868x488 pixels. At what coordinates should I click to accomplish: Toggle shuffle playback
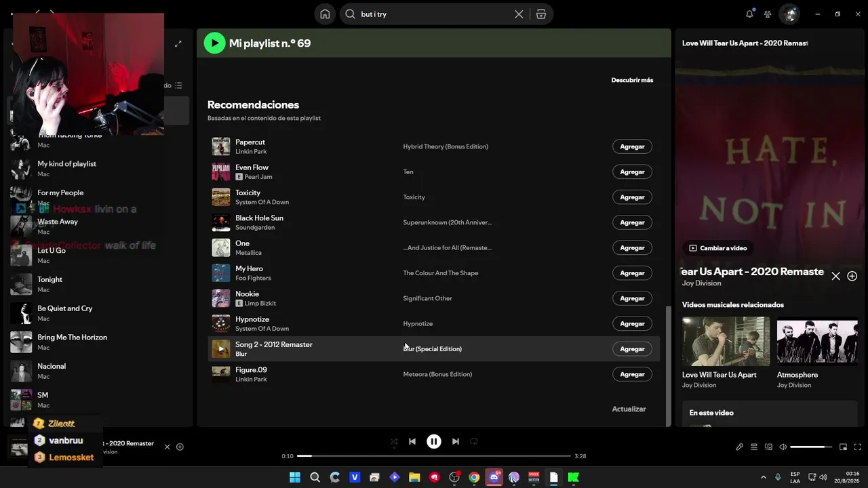(394, 441)
